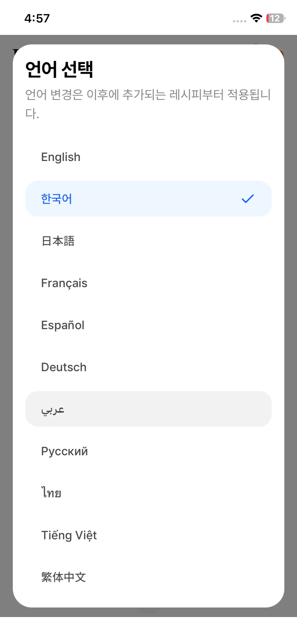Switch to Tiếng Việt

click(69, 535)
